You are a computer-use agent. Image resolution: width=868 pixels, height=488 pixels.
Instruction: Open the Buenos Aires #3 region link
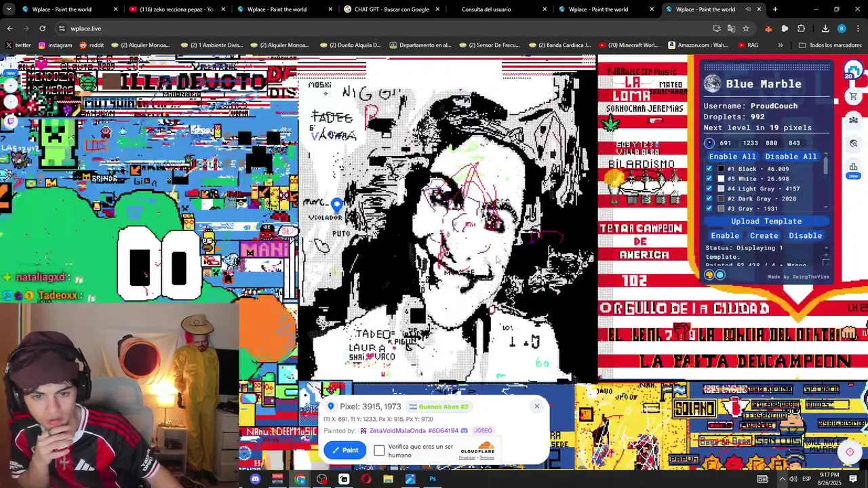[439, 407]
